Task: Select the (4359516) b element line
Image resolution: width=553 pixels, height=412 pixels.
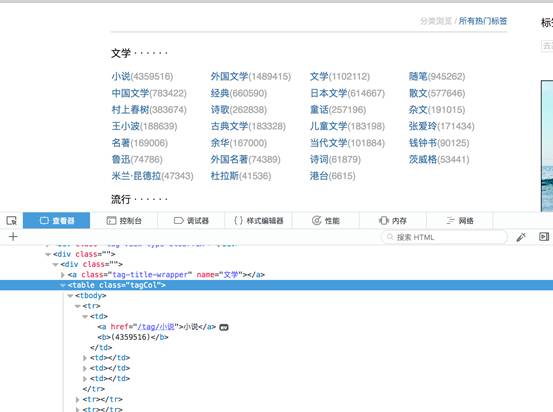Action: [133, 337]
